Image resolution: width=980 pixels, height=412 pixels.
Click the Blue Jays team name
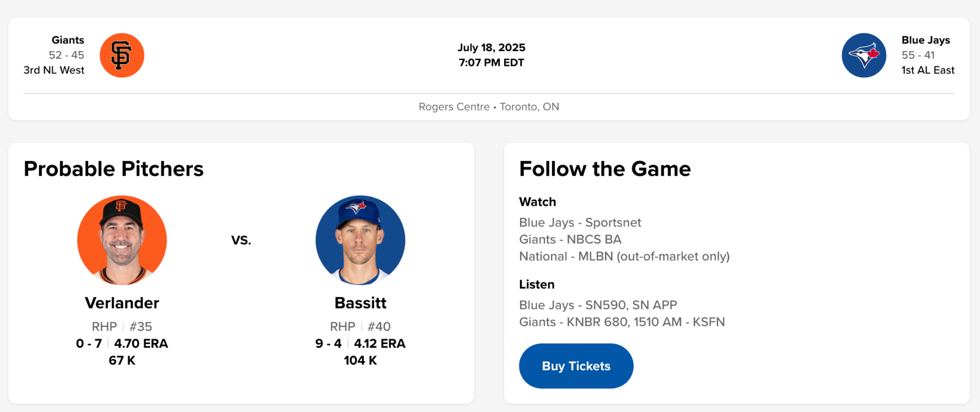[926, 40]
